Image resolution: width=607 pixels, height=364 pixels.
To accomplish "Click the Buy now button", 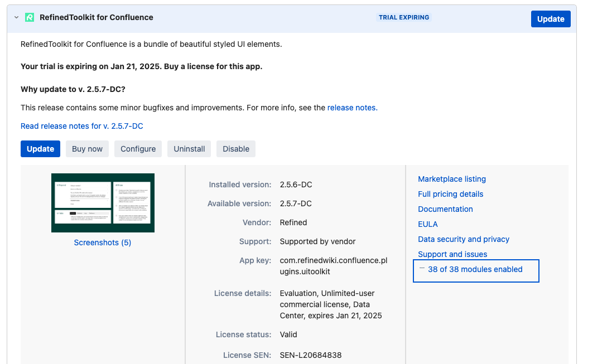I will (87, 149).
